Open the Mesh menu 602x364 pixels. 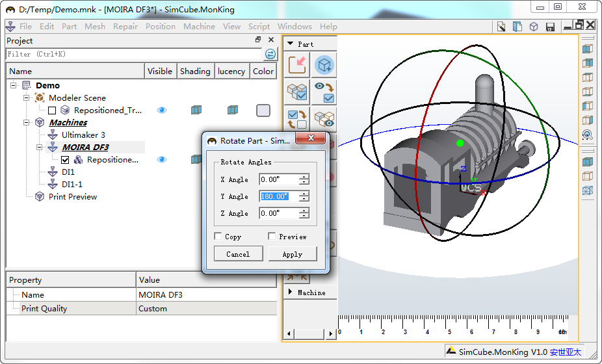point(95,27)
